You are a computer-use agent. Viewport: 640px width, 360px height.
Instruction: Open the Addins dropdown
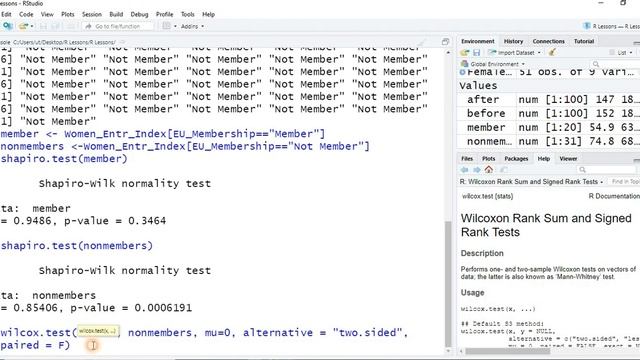point(192,26)
